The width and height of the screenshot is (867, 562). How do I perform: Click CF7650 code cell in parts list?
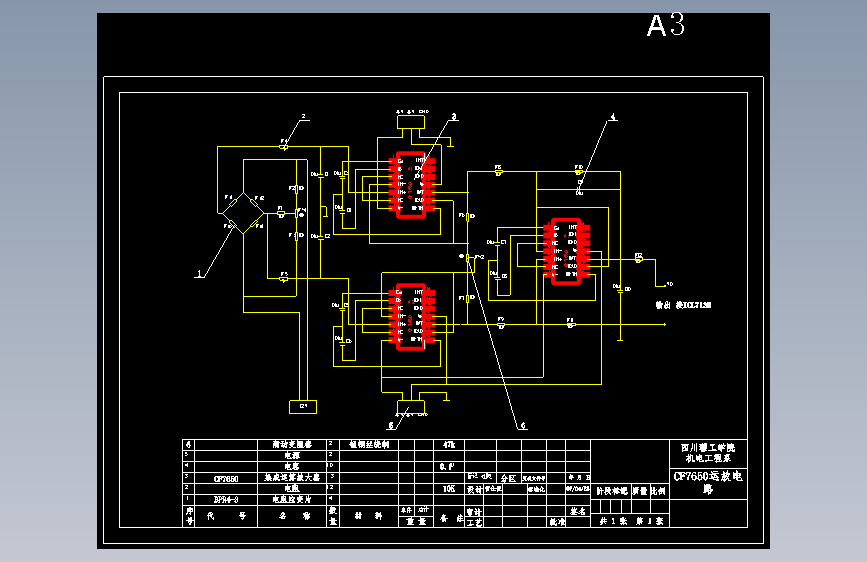pos(226,478)
